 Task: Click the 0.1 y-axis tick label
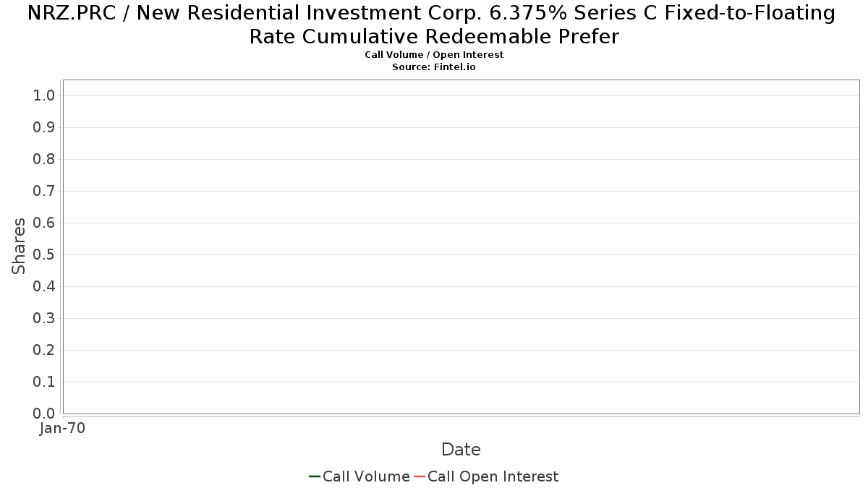(x=44, y=382)
